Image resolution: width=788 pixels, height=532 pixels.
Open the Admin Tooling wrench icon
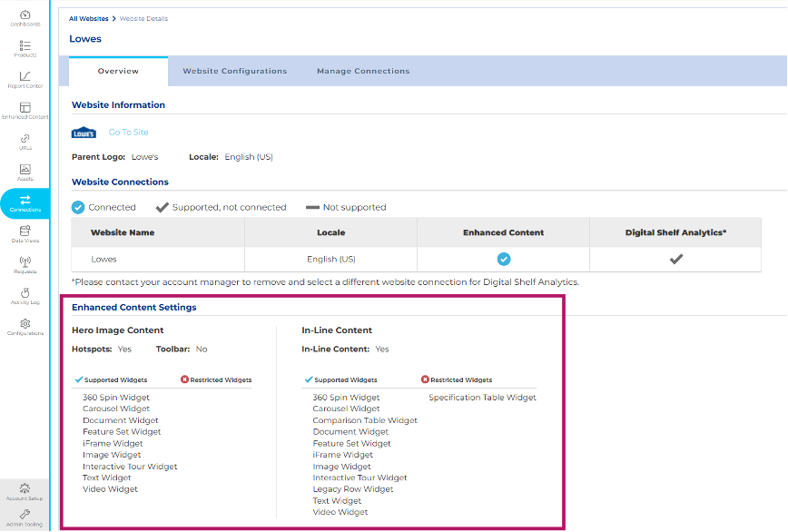point(25,515)
